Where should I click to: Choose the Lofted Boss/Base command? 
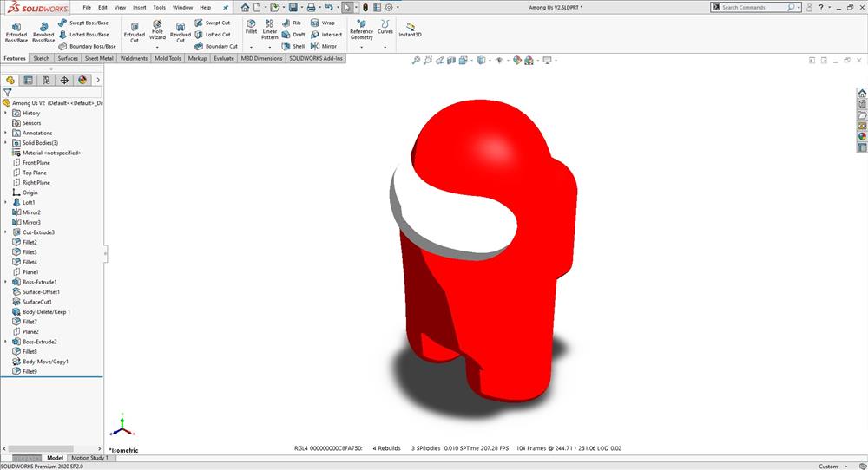tap(83, 35)
